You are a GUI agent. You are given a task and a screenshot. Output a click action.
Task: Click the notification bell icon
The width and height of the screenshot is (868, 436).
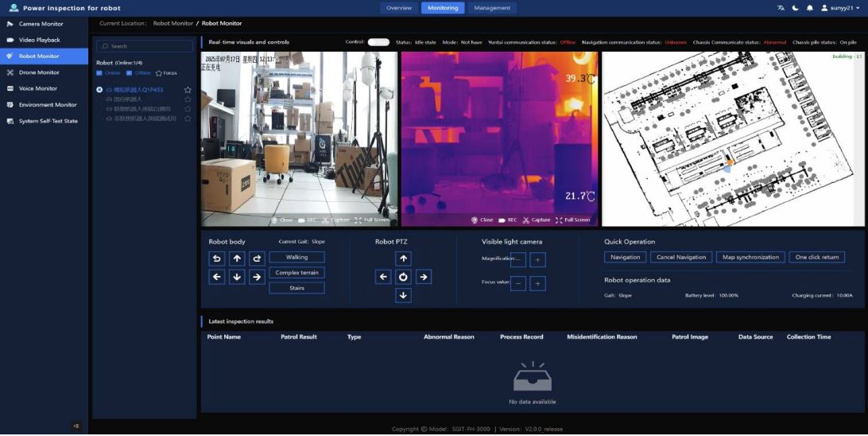(x=810, y=8)
